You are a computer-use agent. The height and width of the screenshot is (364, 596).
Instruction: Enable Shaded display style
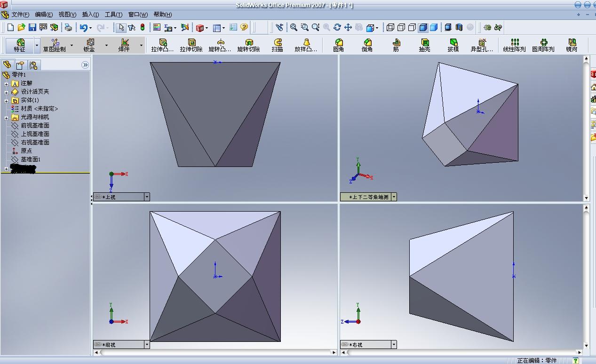pos(433,28)
